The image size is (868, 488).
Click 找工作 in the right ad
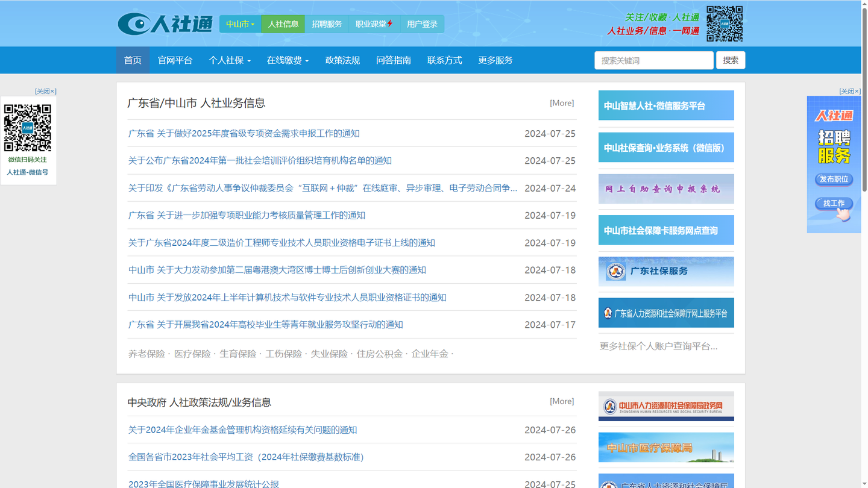pyautogui.click(x=834, y=203)
